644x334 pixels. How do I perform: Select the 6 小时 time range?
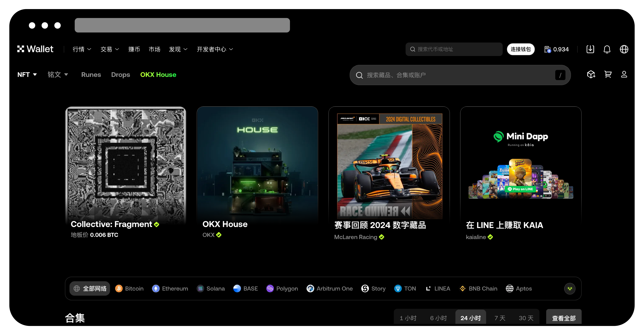pyautogui.click(x=439, y=318)
